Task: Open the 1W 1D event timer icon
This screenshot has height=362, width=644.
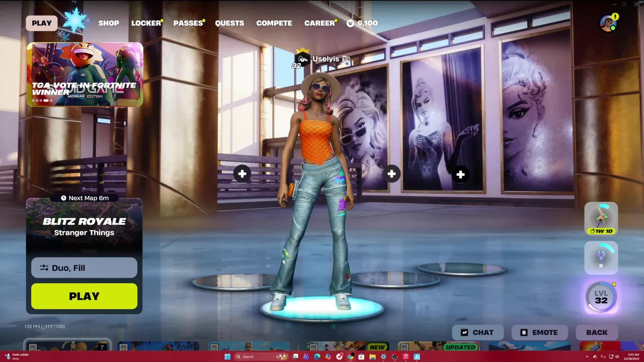Action: coord(601,219)
